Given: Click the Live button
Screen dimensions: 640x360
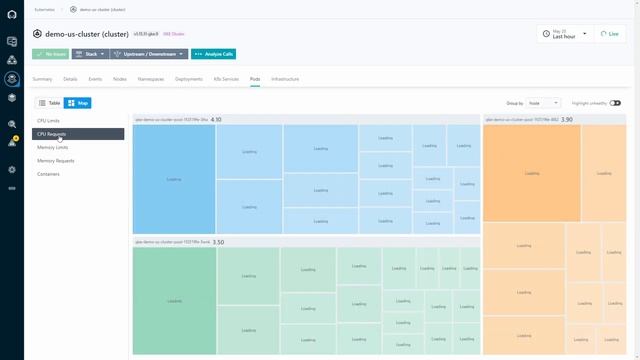Looking at the screenshot, I should point(610,34).
